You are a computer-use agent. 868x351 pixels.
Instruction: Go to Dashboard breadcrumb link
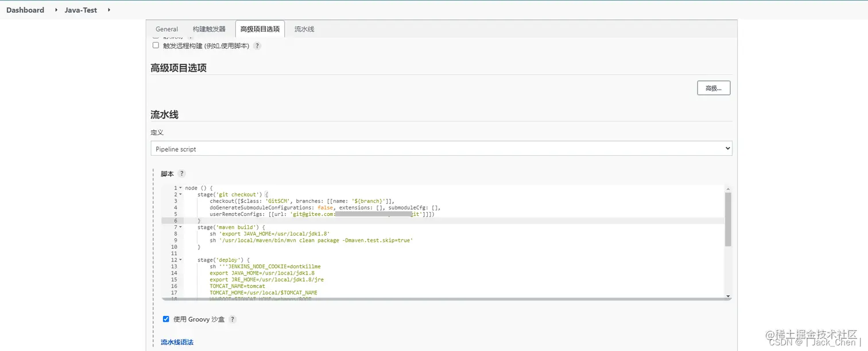click(25, 10)
